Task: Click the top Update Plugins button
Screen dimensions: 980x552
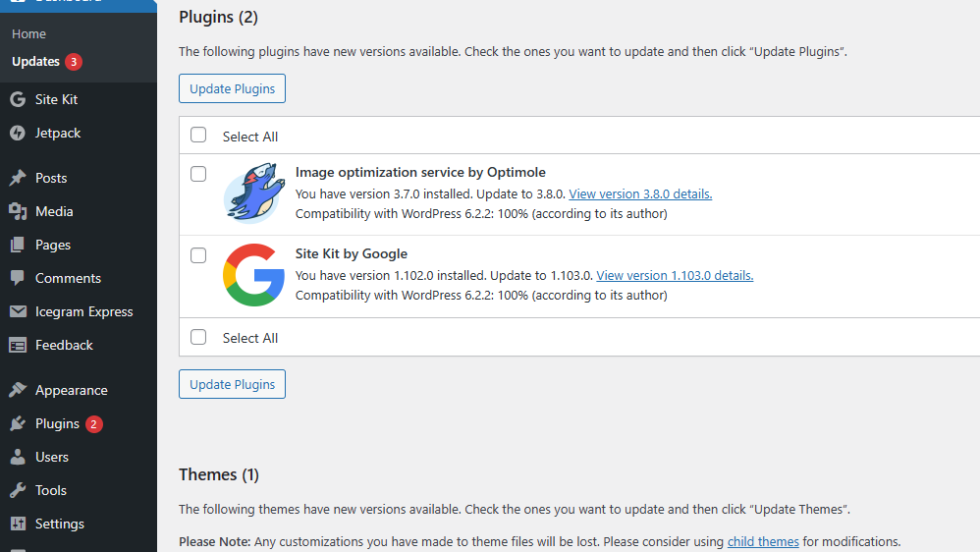Action: (232, 88)
